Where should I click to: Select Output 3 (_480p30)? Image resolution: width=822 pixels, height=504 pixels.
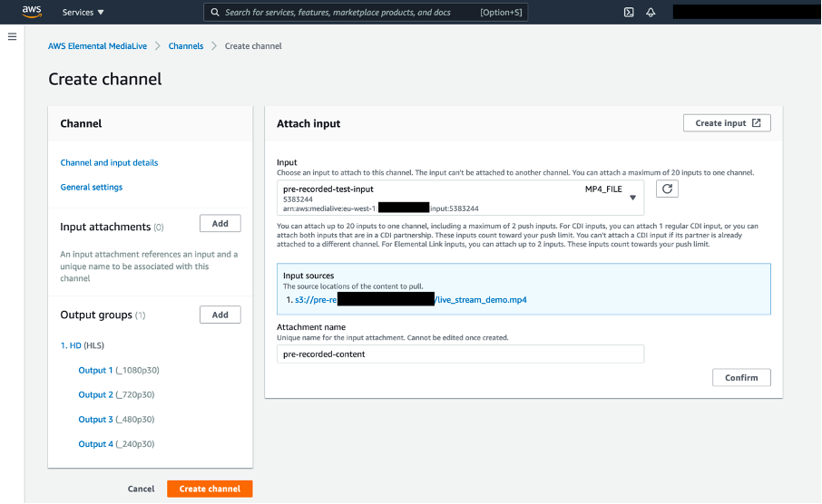(x=116, y=420)
